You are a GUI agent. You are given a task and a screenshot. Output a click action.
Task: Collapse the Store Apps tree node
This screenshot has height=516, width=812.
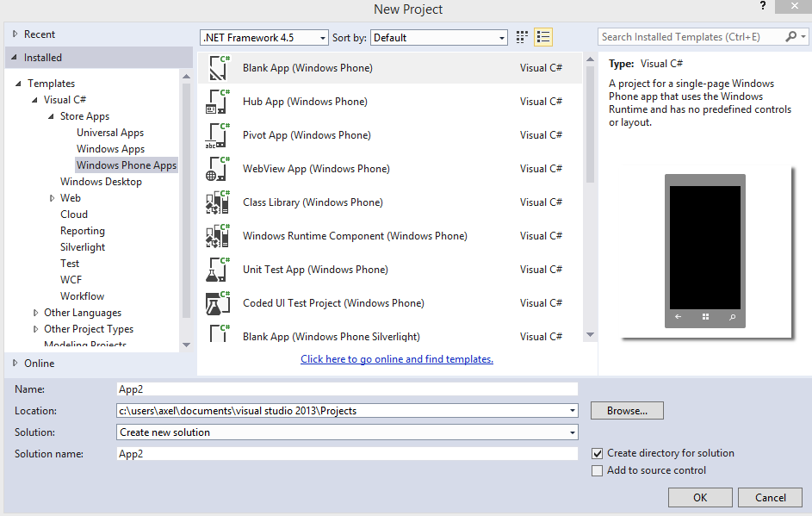point(51,116)
